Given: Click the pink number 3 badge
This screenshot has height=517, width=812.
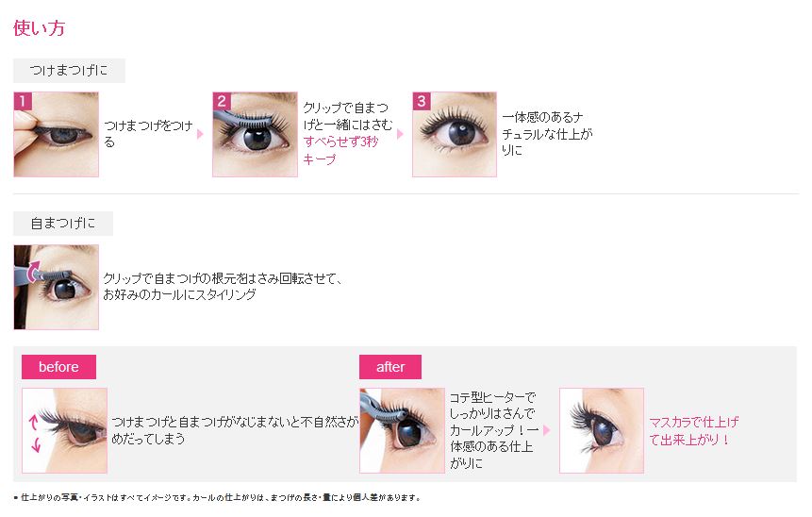Looking at the screenshot, I should 422,101.
